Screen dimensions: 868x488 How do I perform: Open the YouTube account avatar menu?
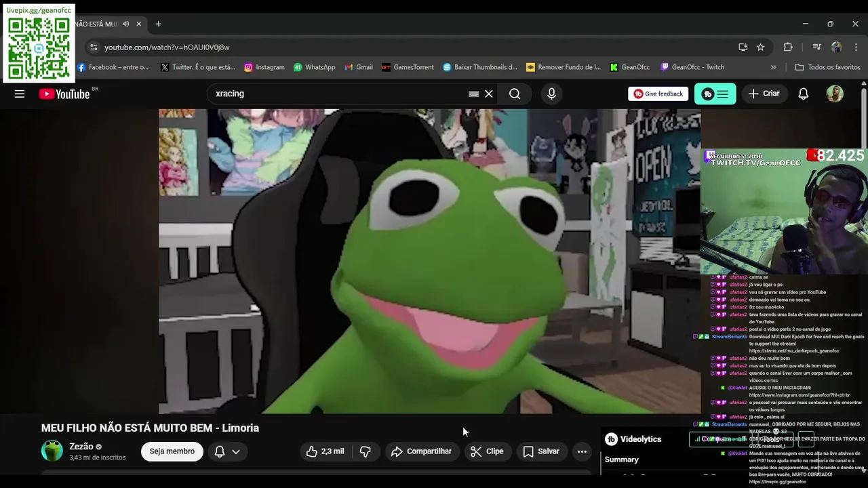click(x=835, y=94)
